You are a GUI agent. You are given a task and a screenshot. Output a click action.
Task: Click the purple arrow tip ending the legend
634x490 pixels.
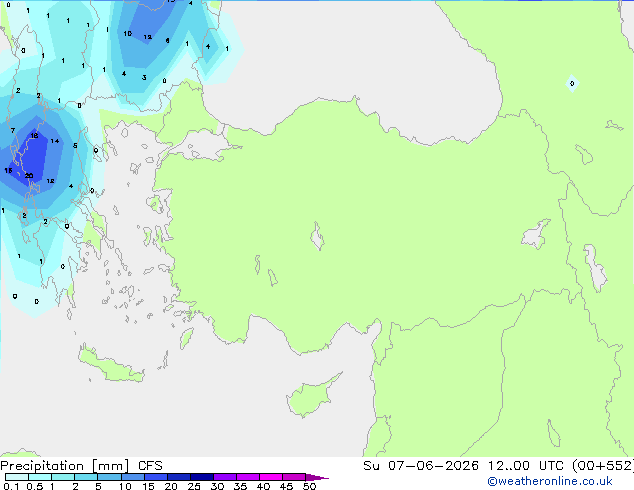(x=317, y=477)
